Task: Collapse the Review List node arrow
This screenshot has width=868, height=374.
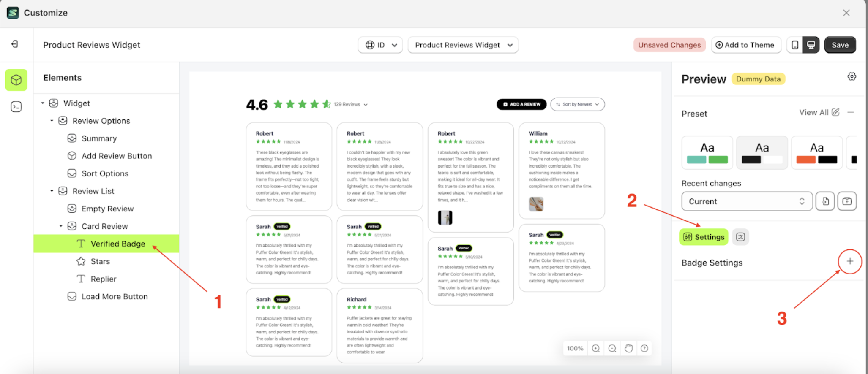Action: coord(52,191)
